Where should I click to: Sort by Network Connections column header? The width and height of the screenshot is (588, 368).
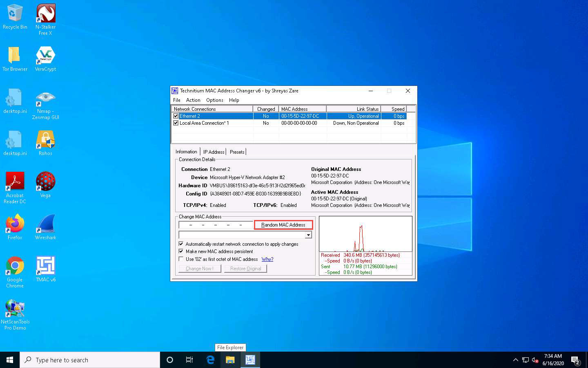[x=212, y=109]
